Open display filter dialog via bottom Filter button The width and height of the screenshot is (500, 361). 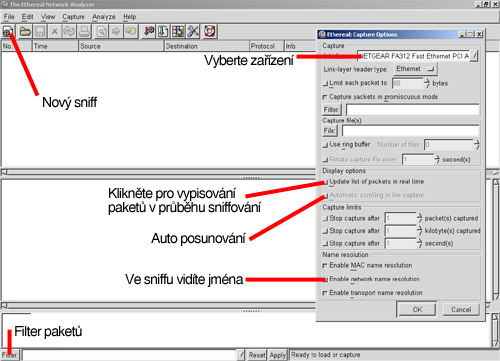click(10, 355)
